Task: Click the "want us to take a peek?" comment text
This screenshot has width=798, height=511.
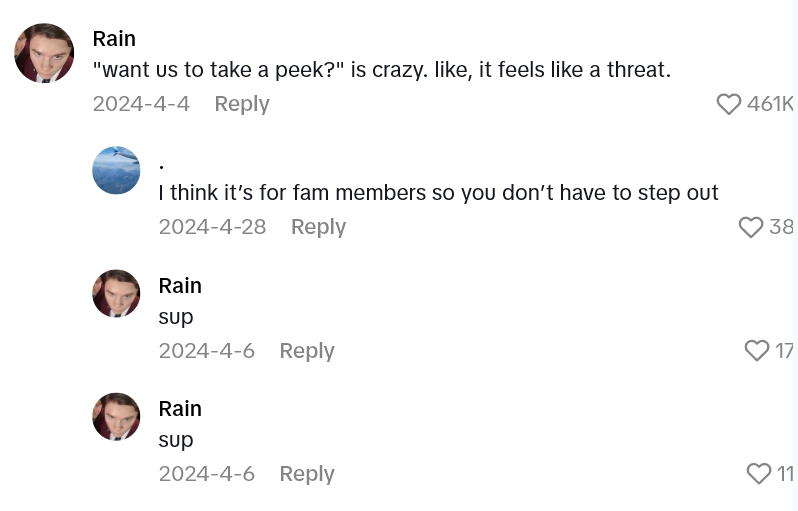Action: coord(381,70)
